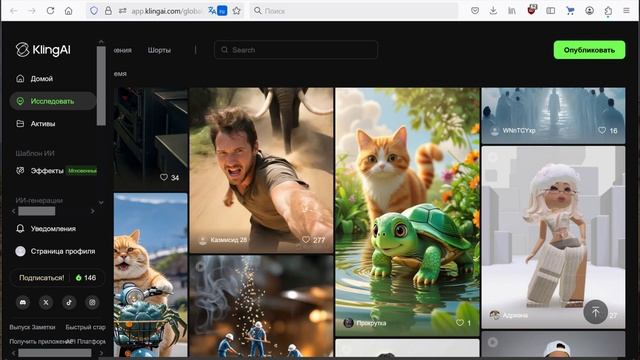Like the Прокрутка cat and turtle post
This screenshot has height=360, width=640.
point(460,322)
